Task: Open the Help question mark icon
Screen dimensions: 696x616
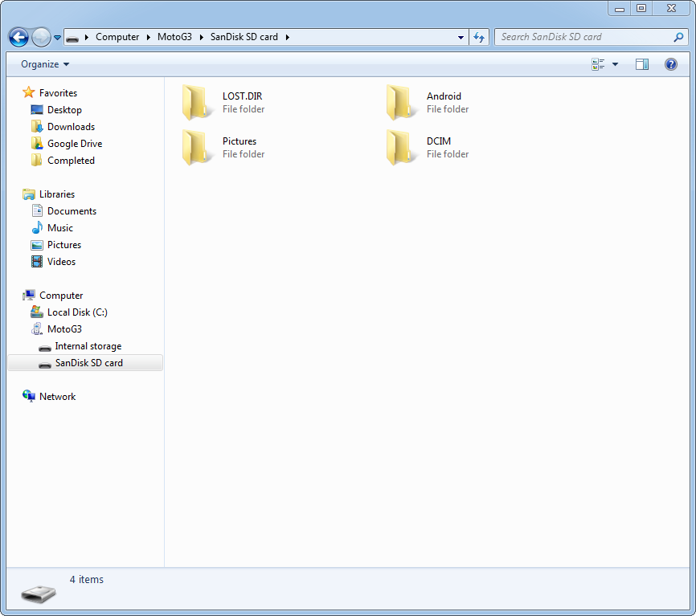Action: click(x=670, y=64)
